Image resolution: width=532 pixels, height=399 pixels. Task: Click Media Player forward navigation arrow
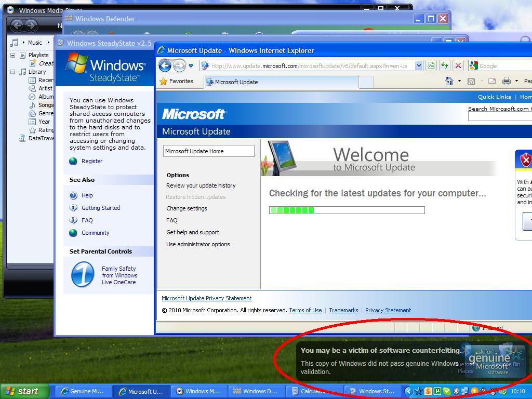pyautogui.click(x=31, y=25)
